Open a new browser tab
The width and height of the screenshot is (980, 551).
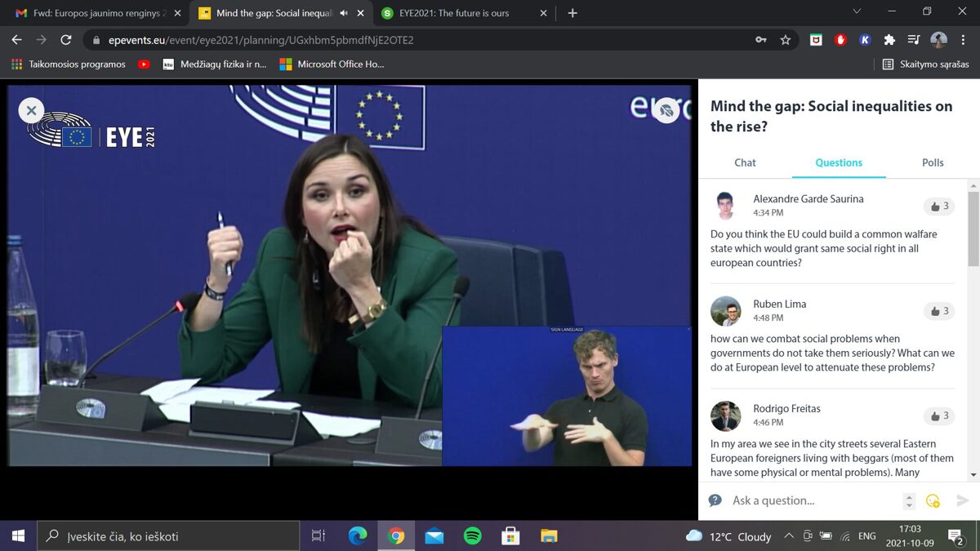click(x=572, y=13)
